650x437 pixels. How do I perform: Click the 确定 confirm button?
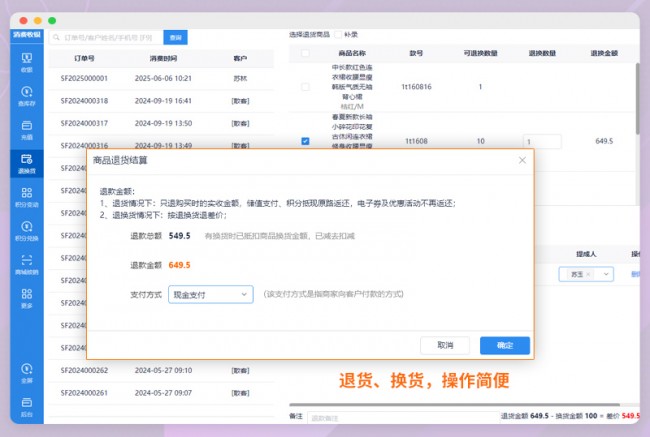[x=505, y=345]
